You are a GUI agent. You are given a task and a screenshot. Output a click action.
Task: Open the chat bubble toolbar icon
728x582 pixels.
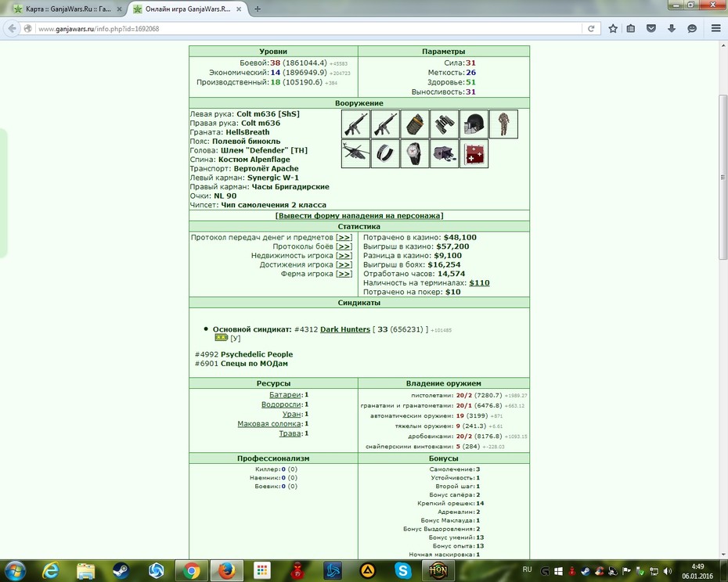pyautogui.click(x=692, y=29)
